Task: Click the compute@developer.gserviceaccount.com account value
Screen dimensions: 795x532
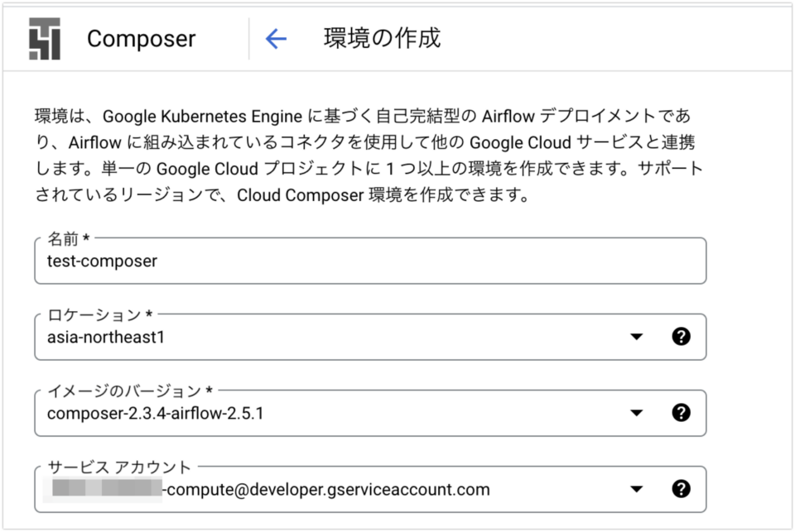Action: click(326, 490)
